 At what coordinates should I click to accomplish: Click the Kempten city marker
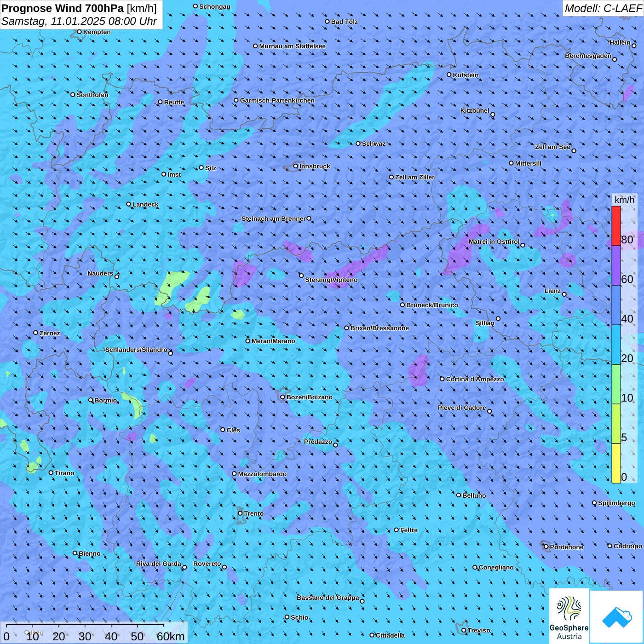tap(79, 32)
